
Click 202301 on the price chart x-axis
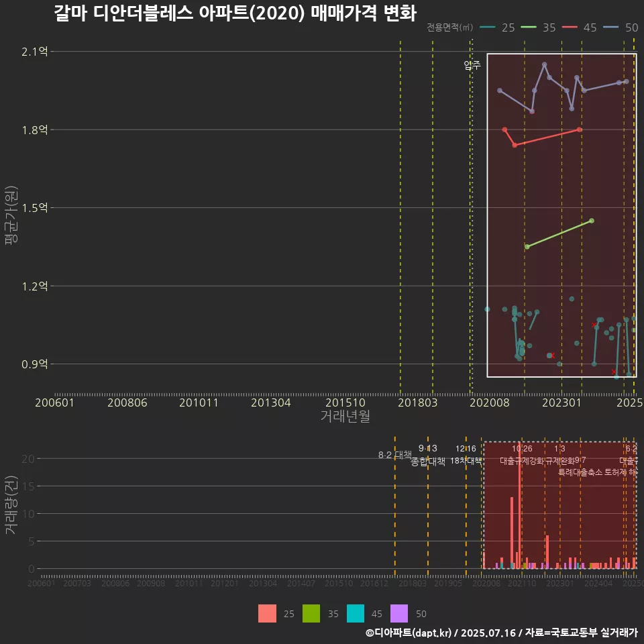[562, 402]
